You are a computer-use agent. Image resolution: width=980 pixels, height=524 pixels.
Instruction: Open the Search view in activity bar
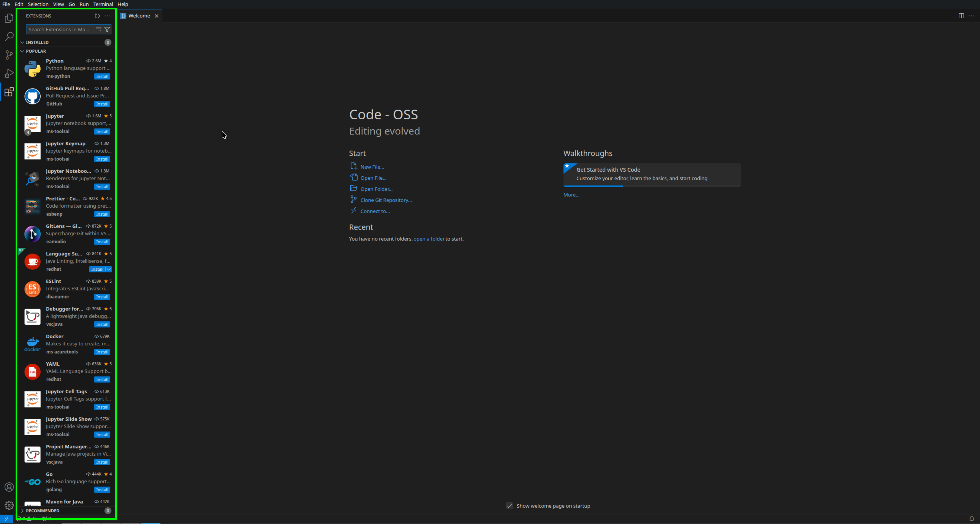point(9,36)
